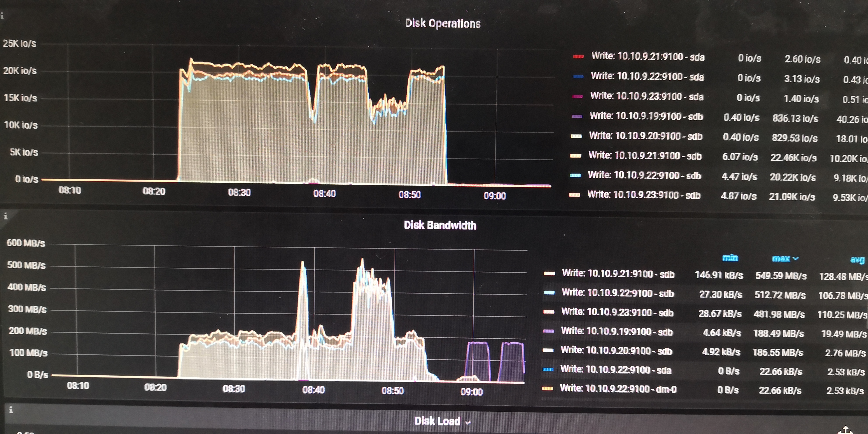
Task: Open the Disk Bandwidth panel title menu
Action: [440, 225]
